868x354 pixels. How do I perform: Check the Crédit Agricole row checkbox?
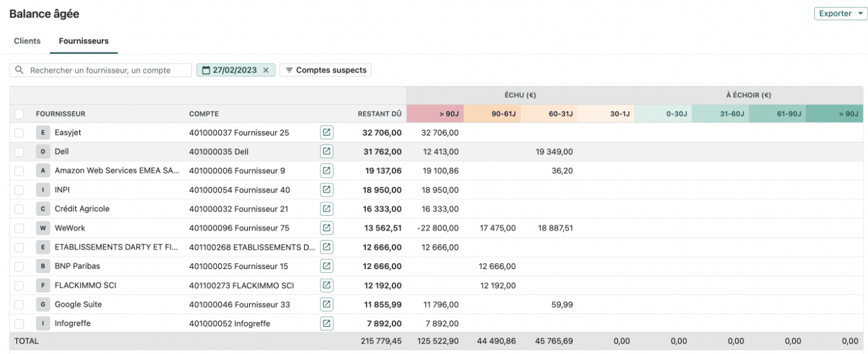pos(19,209)
